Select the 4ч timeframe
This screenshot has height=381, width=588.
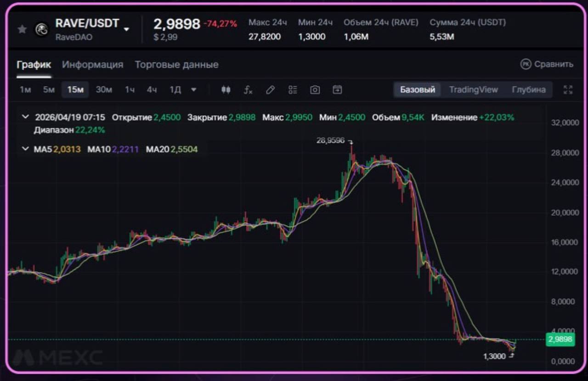tap(152, 90)
